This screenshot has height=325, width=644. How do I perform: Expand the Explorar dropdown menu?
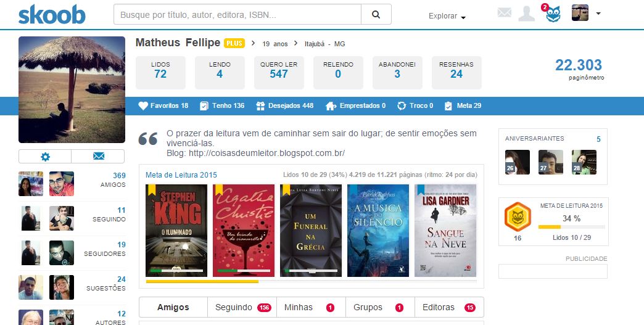click(447, 16)
